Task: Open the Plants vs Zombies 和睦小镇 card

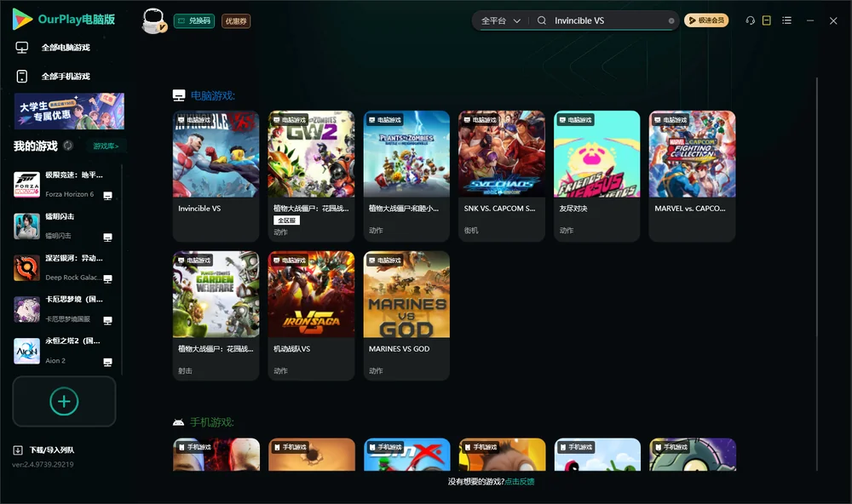Action: pos(406,176)
